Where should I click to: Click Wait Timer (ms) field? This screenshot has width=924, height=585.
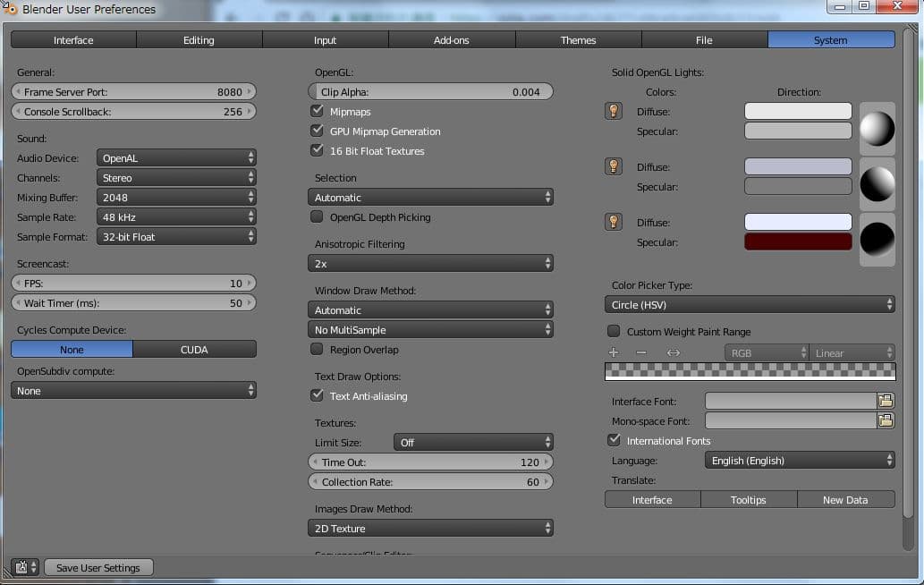click(x=134, y=303)
